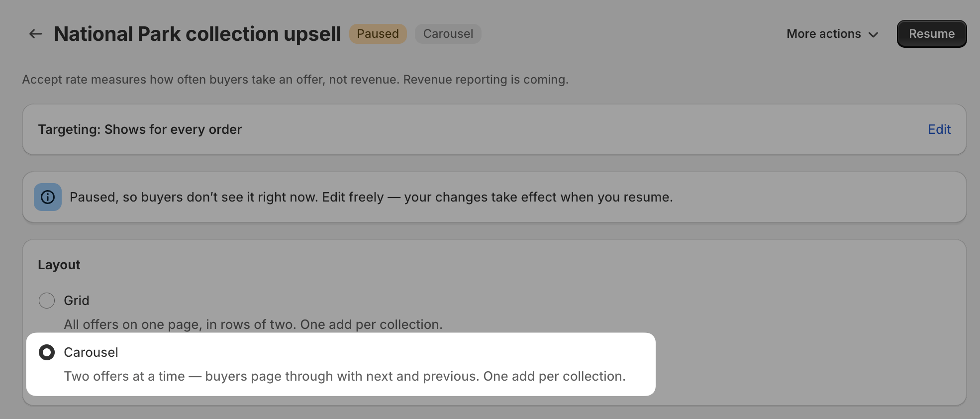980x419 pixels.
Task: Click the More actions label text
Action: (824, 34)
